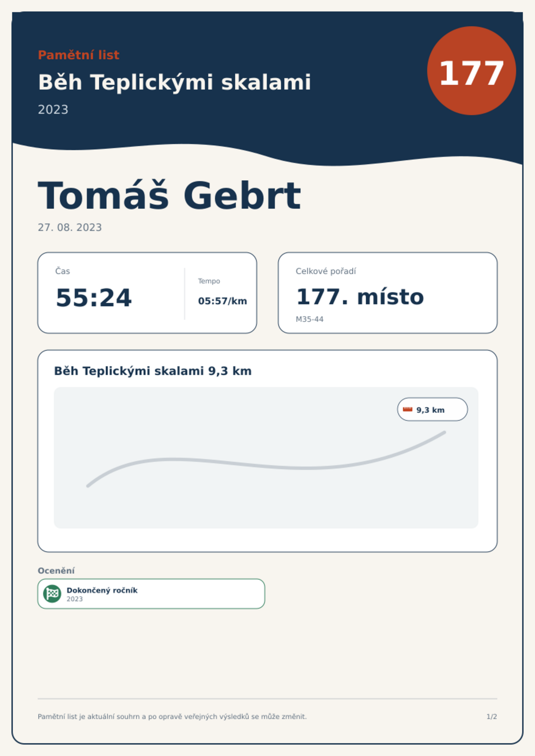Click the Ocenění section label
The image size is (535, 756).
click(56, 571)
